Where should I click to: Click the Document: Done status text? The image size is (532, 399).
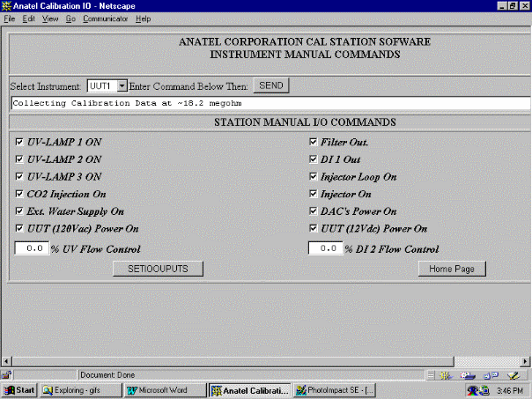click(107, 375)
